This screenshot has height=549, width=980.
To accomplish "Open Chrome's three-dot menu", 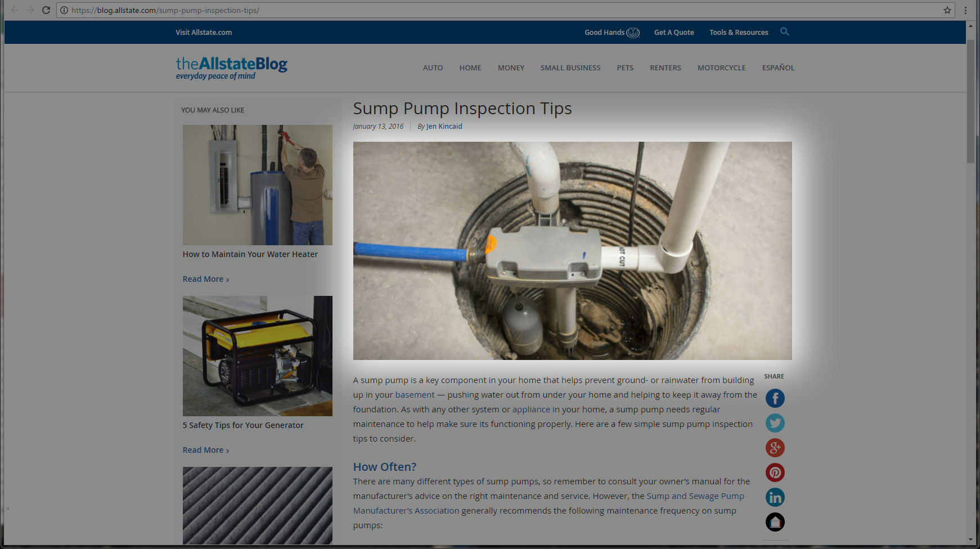I will point(965,10).
